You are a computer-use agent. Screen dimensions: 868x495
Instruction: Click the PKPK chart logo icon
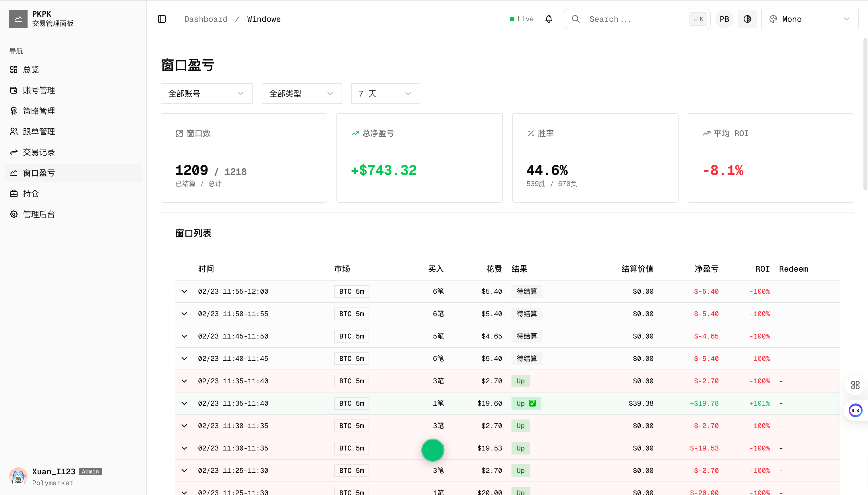tap(18, 19)
